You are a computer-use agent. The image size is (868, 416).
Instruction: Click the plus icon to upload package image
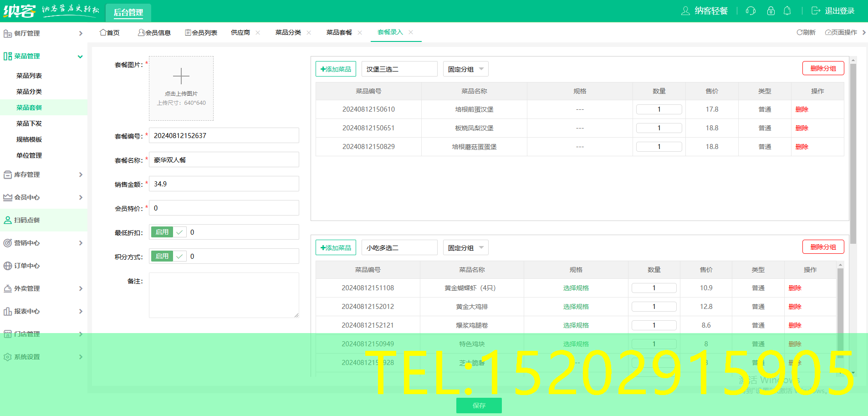coord(181,76)
